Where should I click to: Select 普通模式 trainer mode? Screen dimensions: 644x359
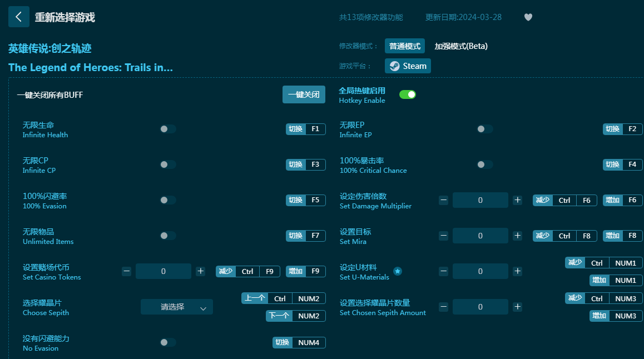tap(404, 46)
